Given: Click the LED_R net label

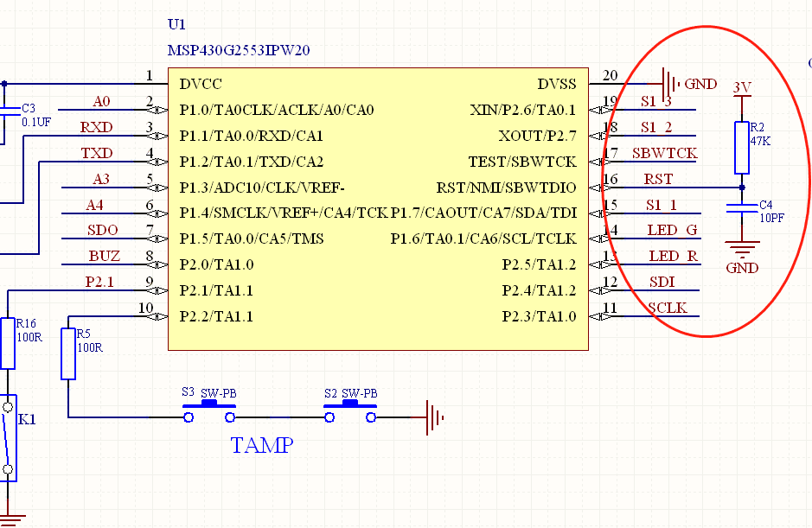Looking at the screenshot, I should [674, 256].
